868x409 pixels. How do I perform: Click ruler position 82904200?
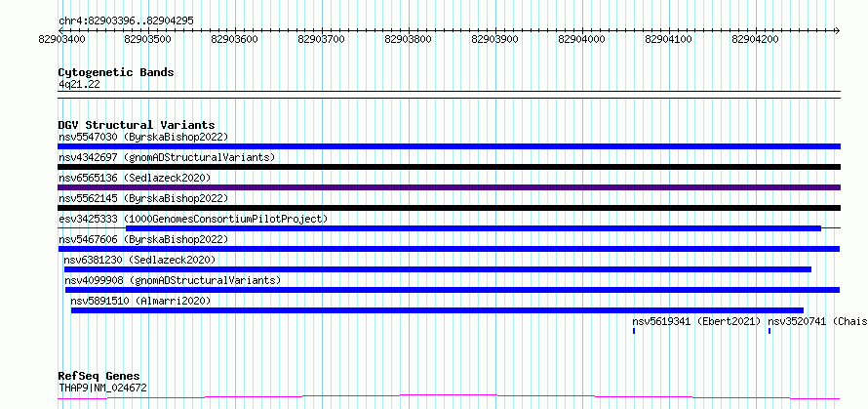click(x=756, y=39)
